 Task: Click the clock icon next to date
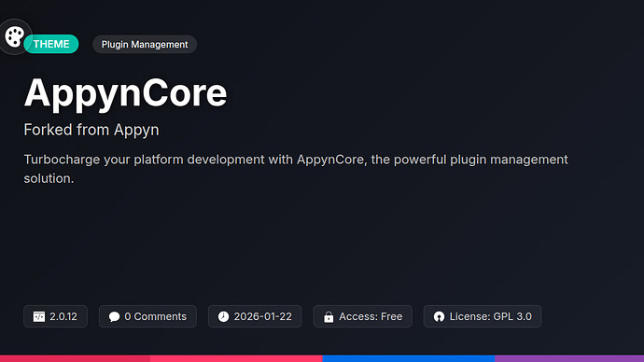(223, 316)
